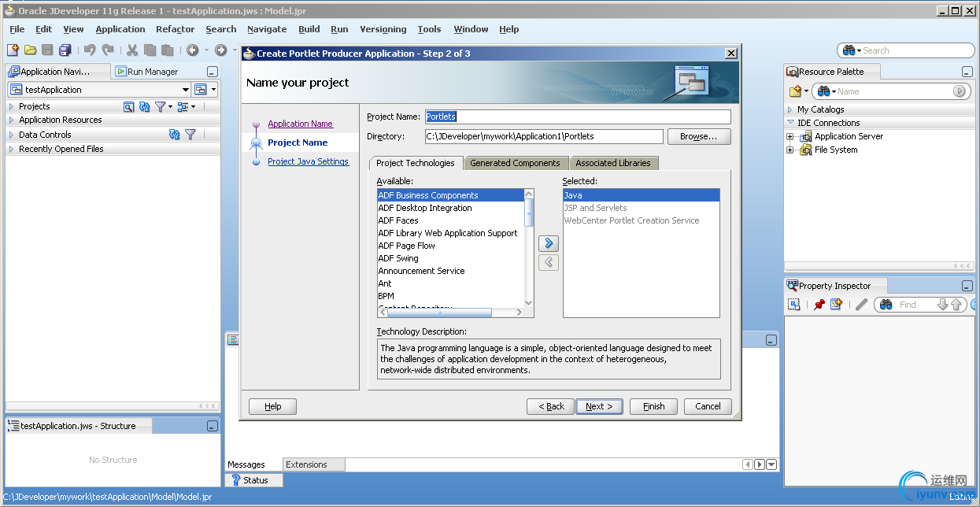Click the Next button
The image size is (980, 507).
(599, 406)
